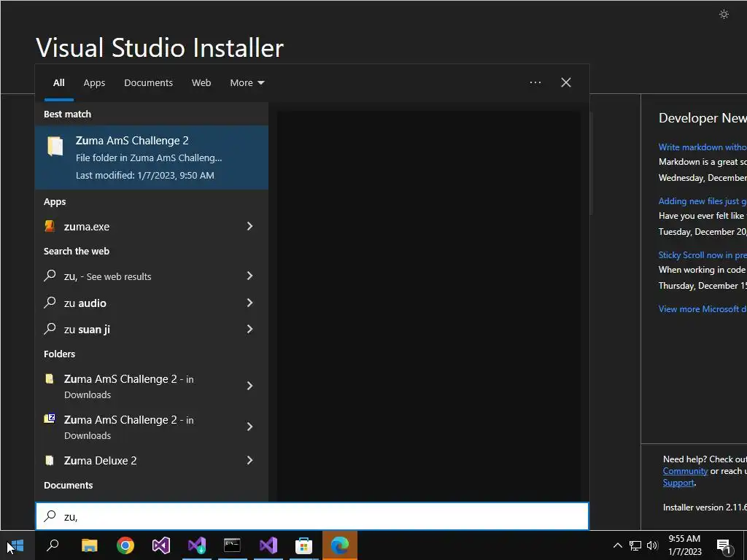Select the All search tab
Image resolution: width=747 pixels, height=560 pixels.
pos(58,83)
